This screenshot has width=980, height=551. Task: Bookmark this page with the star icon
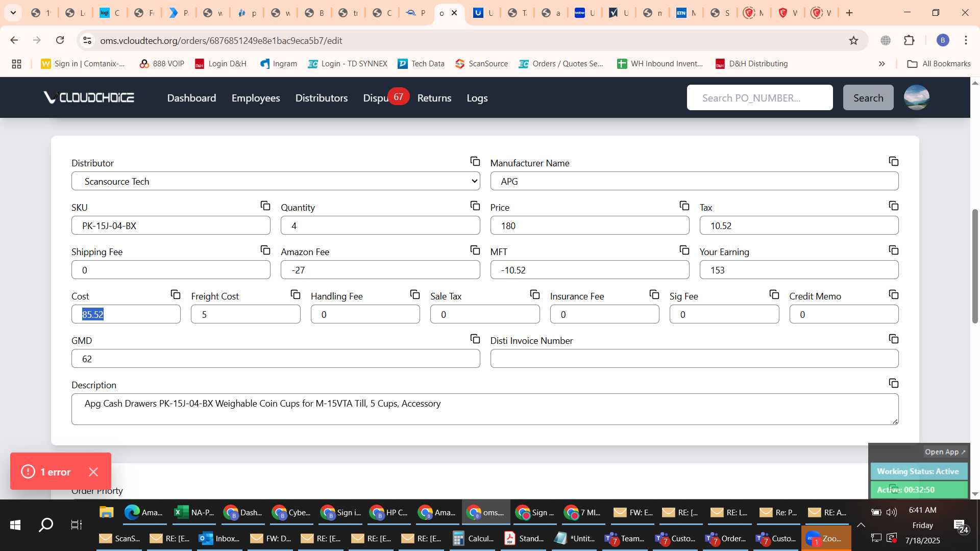(x=853, y=40)
